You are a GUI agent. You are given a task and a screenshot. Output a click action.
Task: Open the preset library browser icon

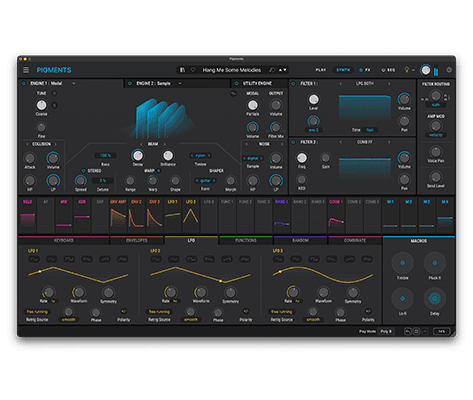[x=182, y=70]
